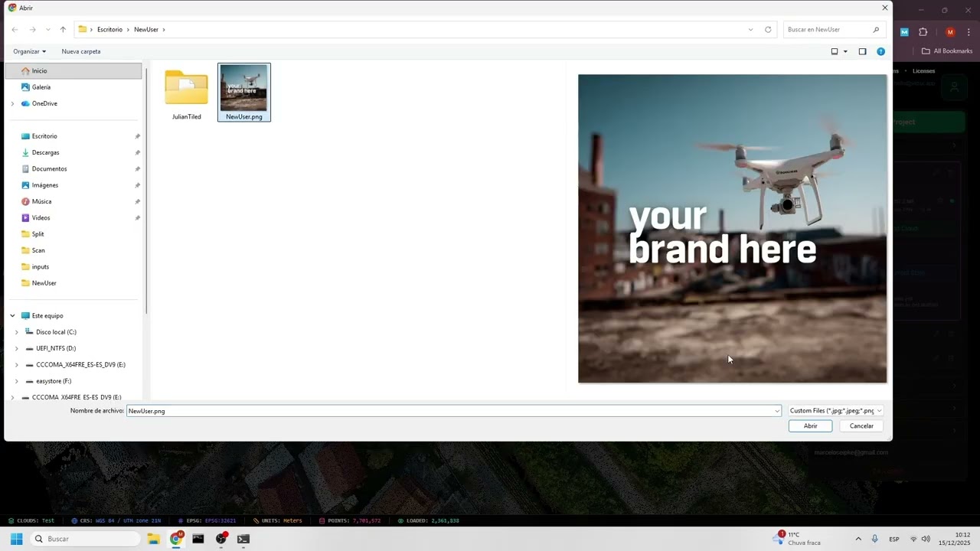Open the filename history dropdown arrow
Screen dimensions: 980x551
(777, 411)
